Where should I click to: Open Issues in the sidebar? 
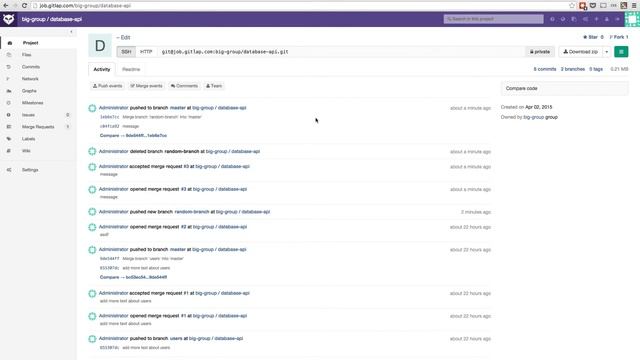[28, 115]
